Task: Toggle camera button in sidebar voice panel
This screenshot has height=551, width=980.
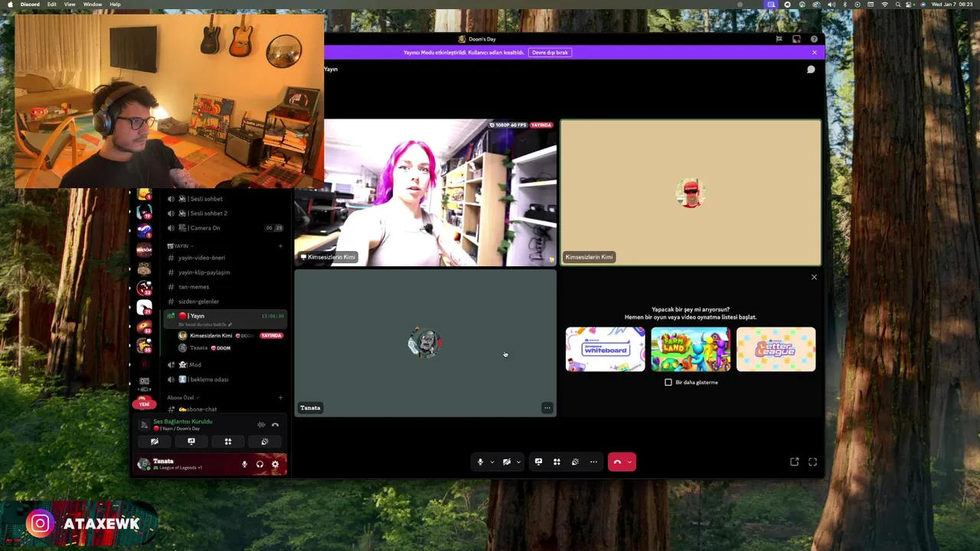Action: coord(155,442)
